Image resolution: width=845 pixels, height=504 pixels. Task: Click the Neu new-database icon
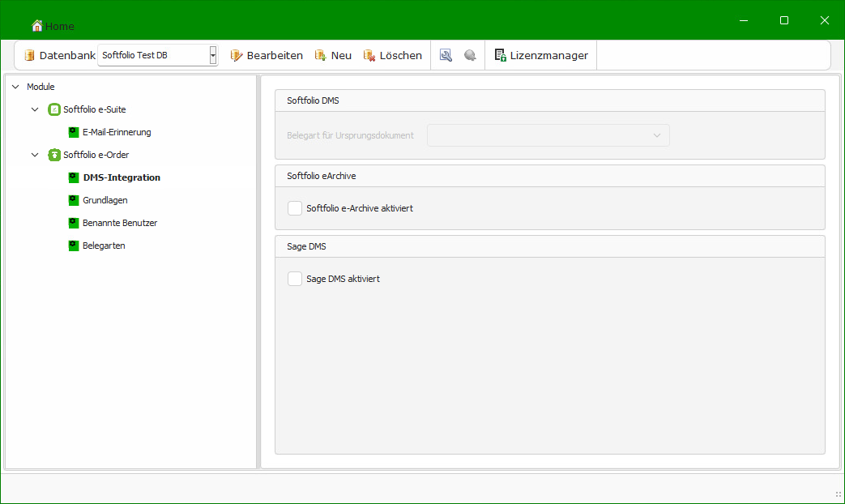[321, 55]
